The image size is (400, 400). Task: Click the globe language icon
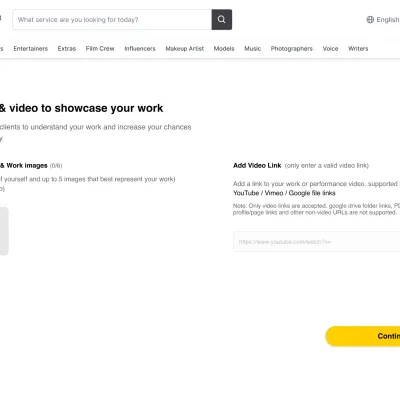point(370,20)
